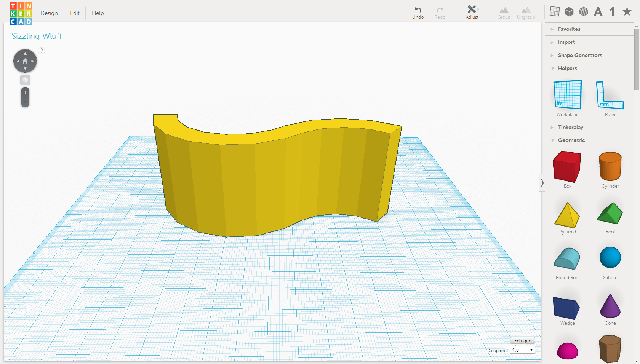Select the Workplane helper
Screen dimensions: 640x364
tap(567, 95)
